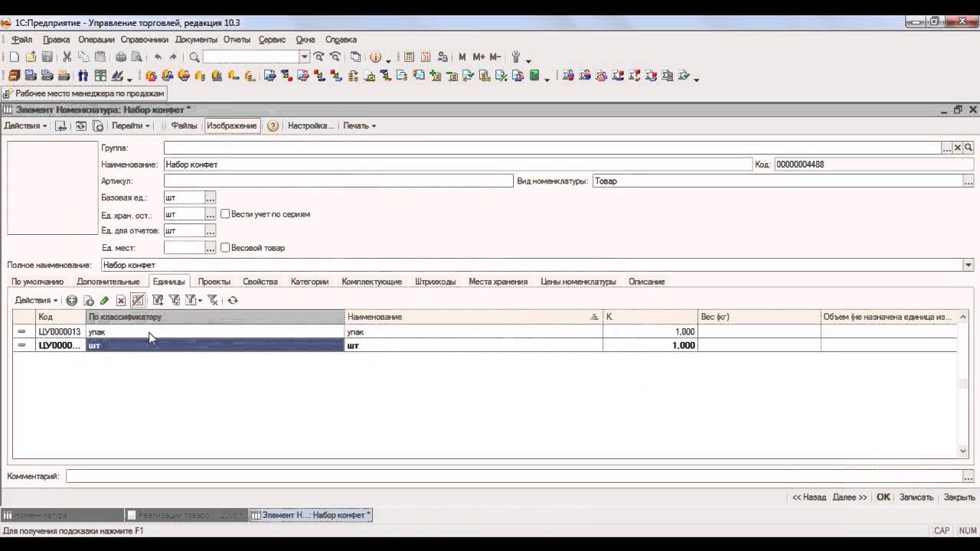
Task: Switch to Штрихкоды tab
Action: (436, 282)
